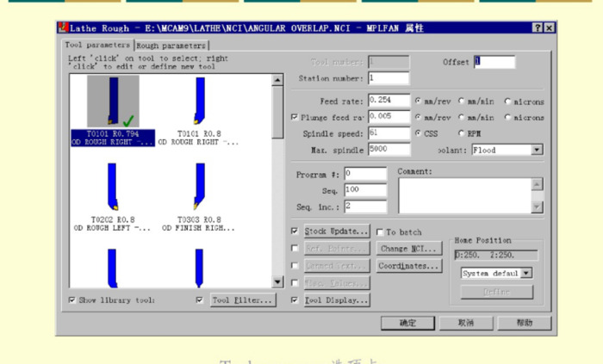Enable the To batch checkbox
This screenshot has height=364, width=603.
pos(381,232)
